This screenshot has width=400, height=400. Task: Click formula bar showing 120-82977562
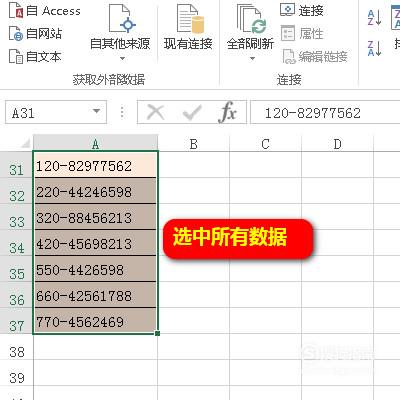tap(325, 112)
